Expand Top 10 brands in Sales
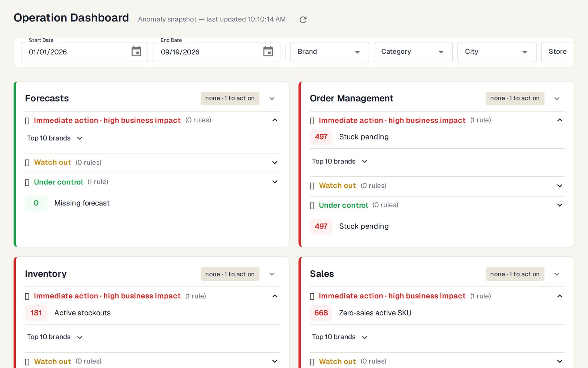 point(340,337)
